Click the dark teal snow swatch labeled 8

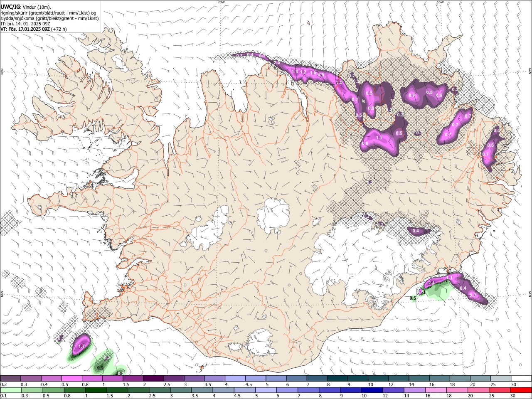tap(337, 378)
